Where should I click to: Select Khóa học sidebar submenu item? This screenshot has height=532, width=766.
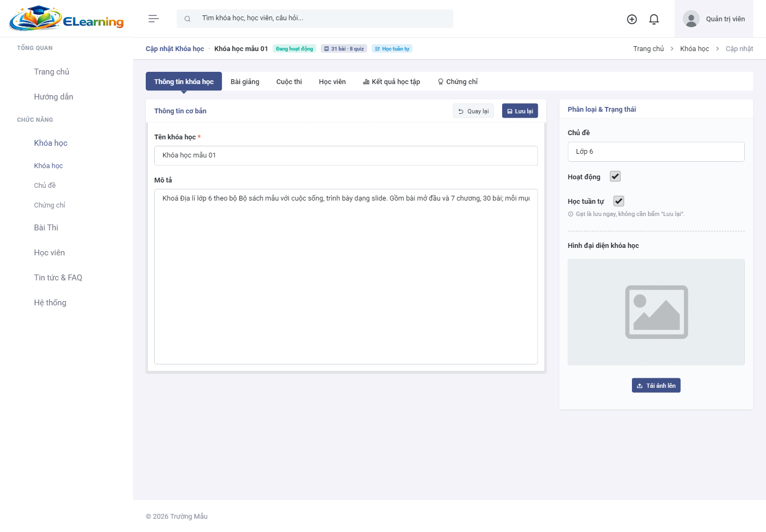pos(48,166)
